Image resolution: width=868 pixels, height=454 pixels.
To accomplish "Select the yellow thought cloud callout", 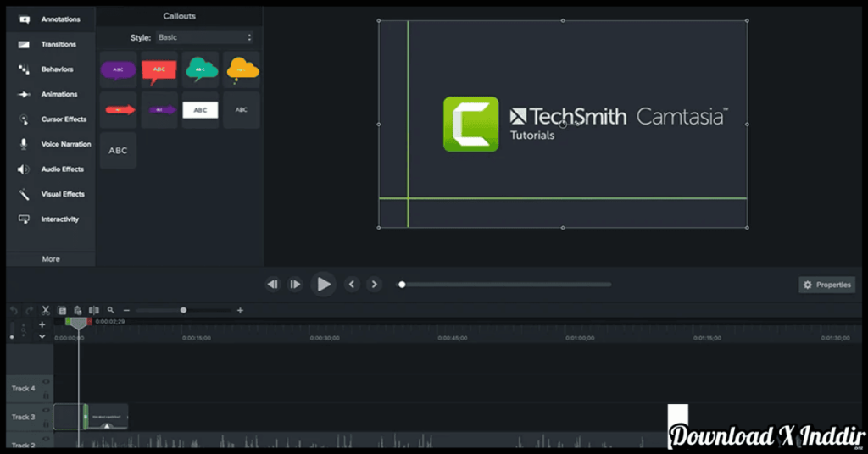I will [242, 69].
